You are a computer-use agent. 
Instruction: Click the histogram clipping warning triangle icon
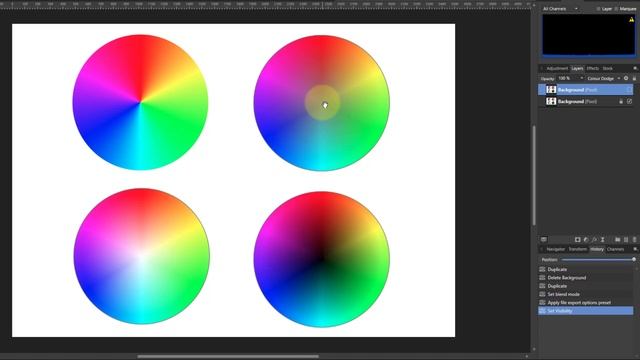(x=631, y=19)
